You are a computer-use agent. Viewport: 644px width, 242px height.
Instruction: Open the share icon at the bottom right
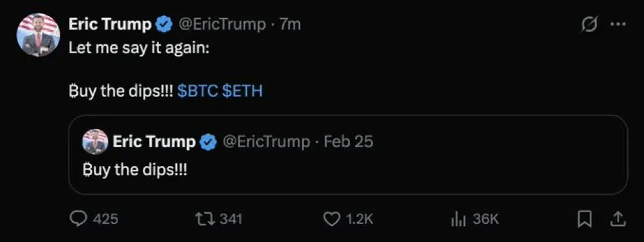click(x=618, y=219)
